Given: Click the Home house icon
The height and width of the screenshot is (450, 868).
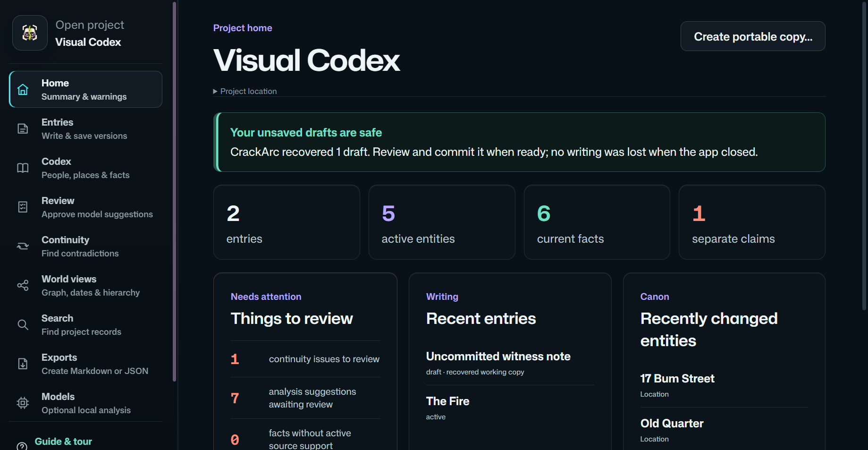Looking at the screenshot, I should click(23, 90).
